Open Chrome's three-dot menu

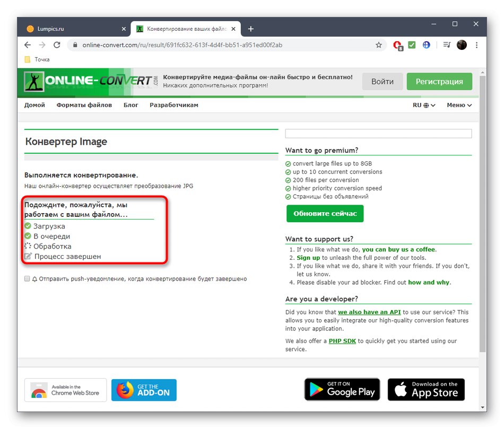coord(476,45)
